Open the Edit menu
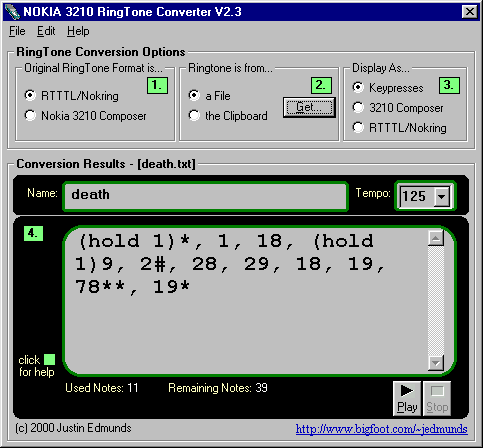 point(46,31)
